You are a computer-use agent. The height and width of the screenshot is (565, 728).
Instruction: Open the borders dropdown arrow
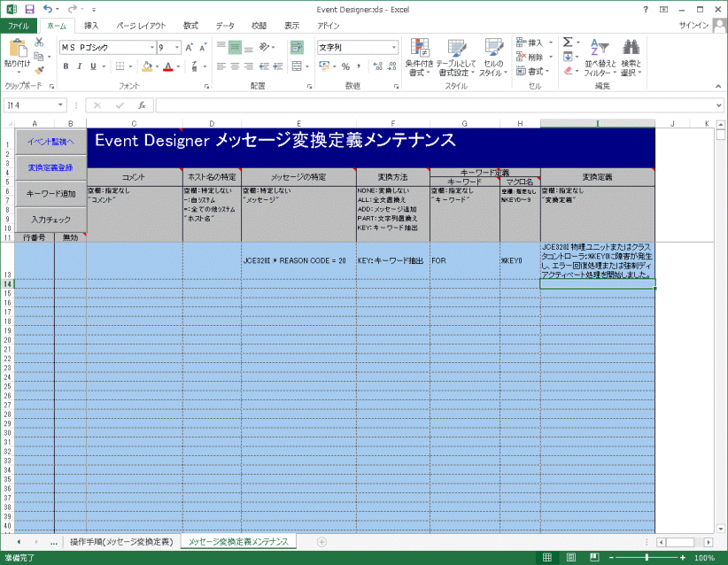[x=130, y=66]
